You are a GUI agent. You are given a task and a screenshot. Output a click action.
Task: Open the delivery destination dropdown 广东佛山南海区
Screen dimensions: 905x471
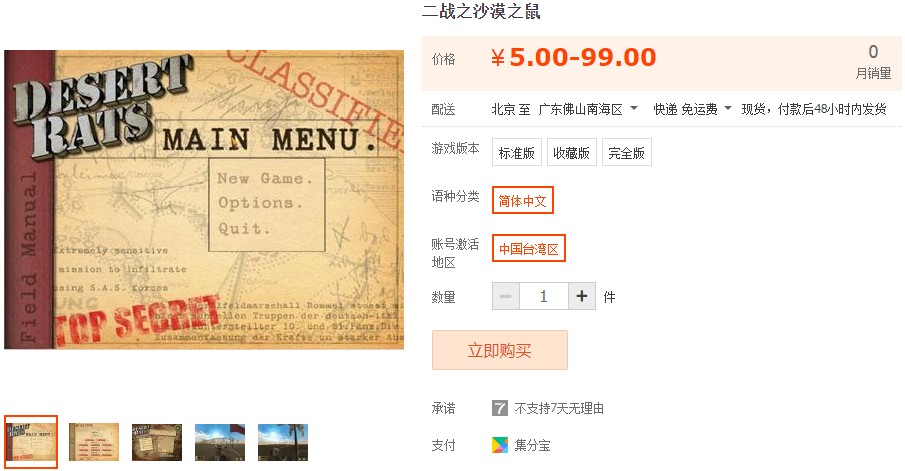point(588,109)
